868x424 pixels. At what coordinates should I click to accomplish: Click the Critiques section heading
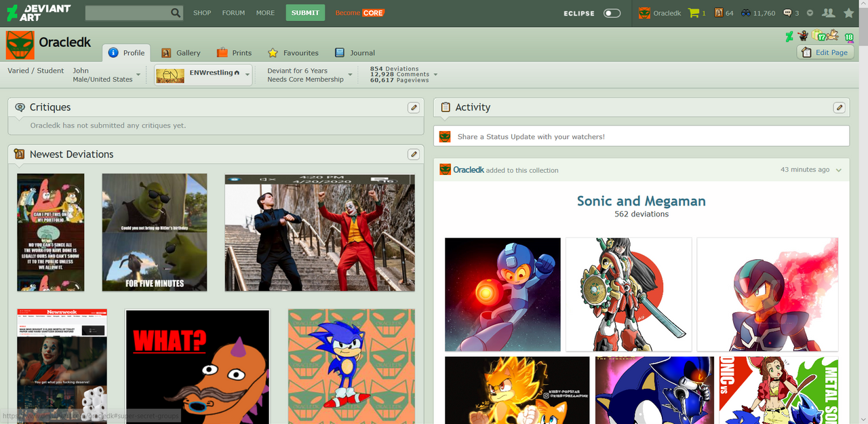(50, 107)
